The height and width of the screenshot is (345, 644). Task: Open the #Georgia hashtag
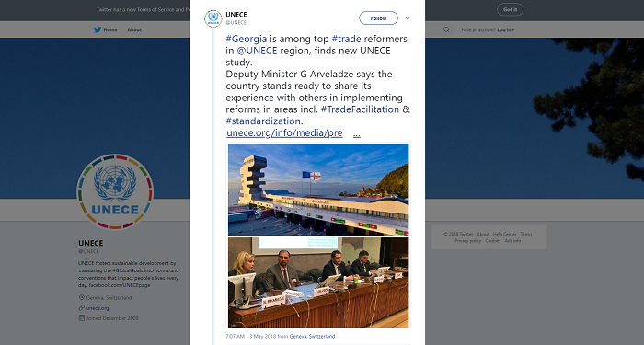[246, 39]
